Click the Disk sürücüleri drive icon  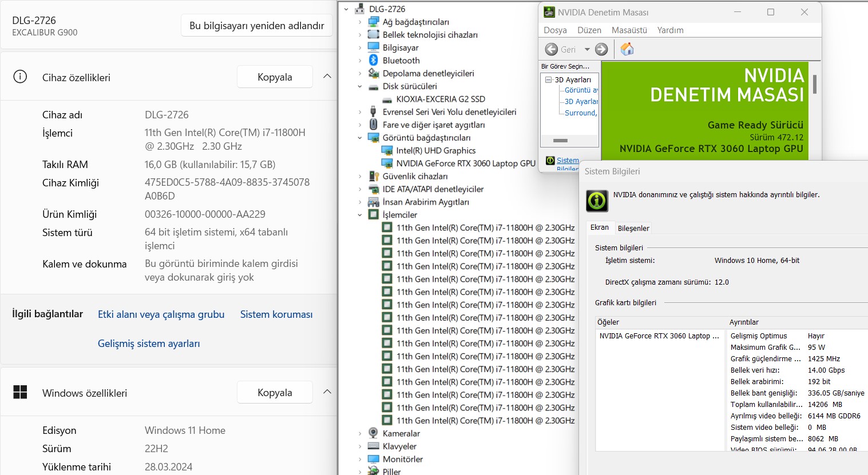tap(374, 86)
